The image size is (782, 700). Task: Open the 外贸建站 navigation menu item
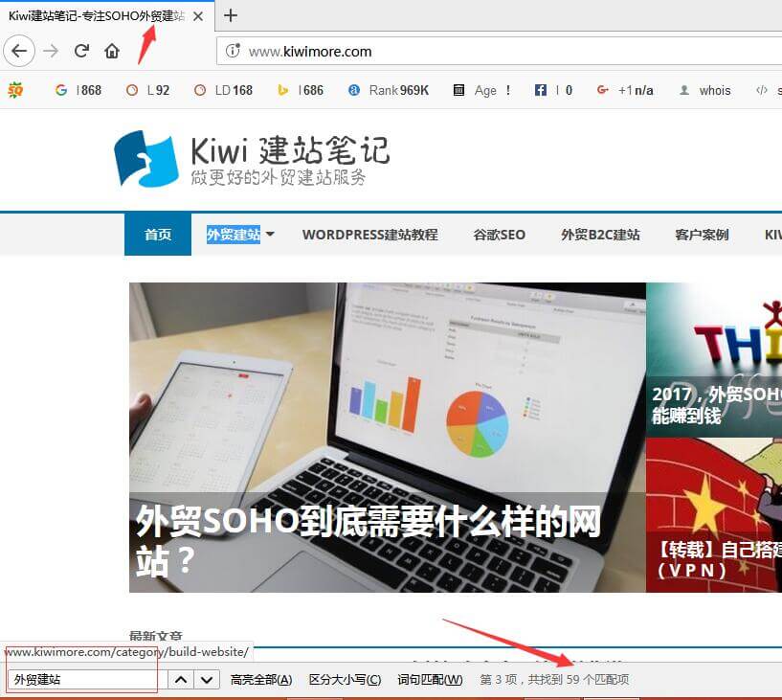pos(234,234)
